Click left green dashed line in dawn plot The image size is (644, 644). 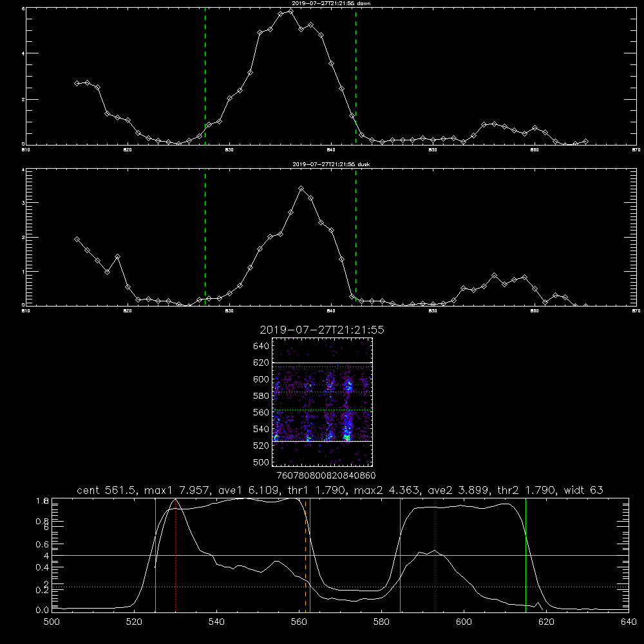pyautogui.click(x=205, y=78)
